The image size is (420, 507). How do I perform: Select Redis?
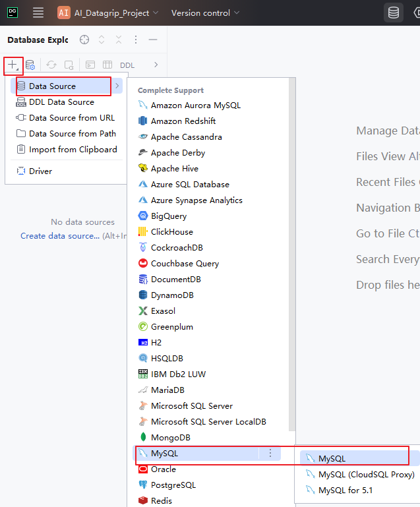click(207, 501)
